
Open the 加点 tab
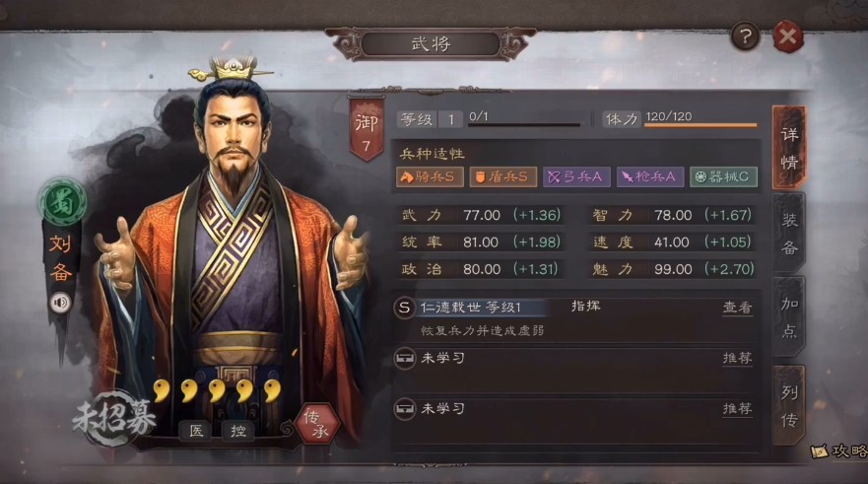point(789,317)
